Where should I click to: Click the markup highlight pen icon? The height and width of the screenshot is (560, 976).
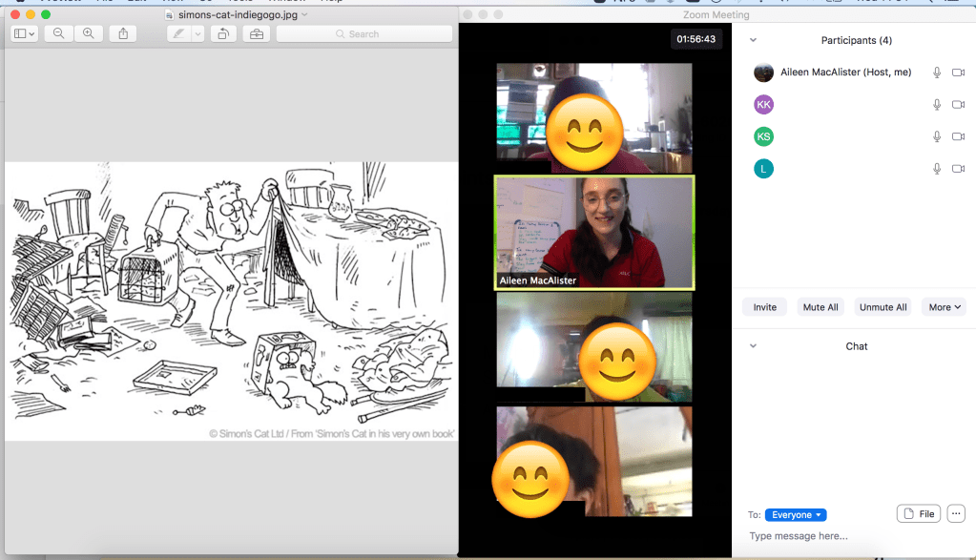click(x=178, y=33)
